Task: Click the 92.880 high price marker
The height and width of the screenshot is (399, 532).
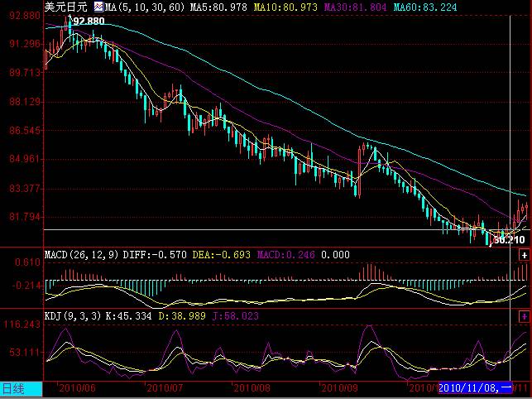Action: (x=89, y=21)
